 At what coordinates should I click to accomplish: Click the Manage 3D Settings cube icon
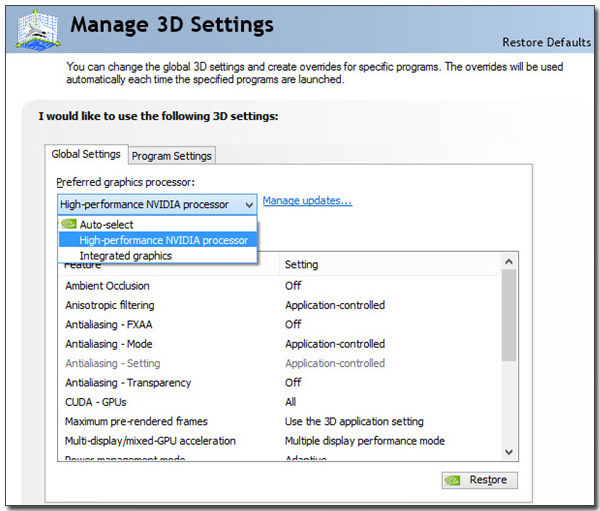tap(38, 29)
